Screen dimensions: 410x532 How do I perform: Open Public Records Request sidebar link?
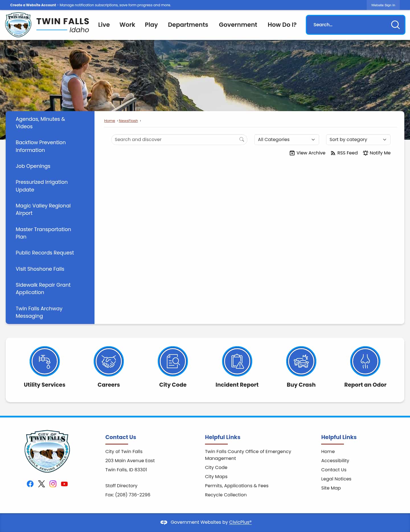click(x=45, y=253)
